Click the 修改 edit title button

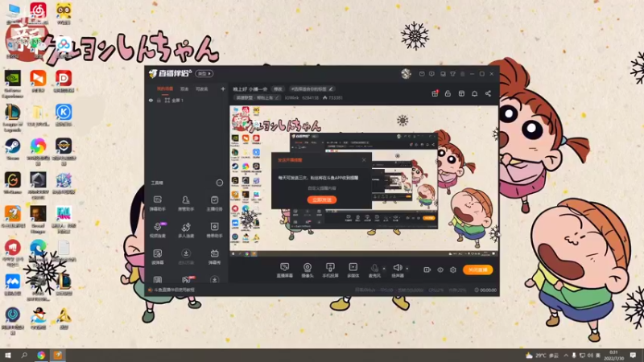(278, 88)
